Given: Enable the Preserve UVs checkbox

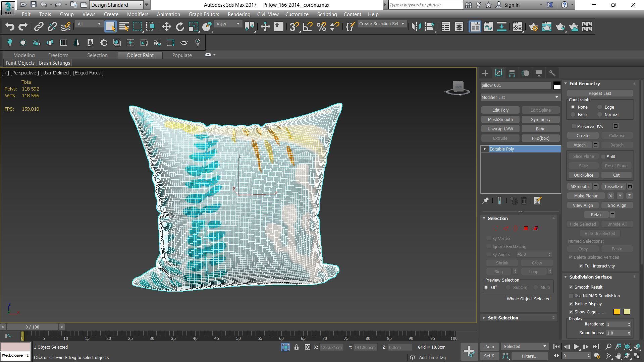Looking at the screenshot, I should pyautogui.click(x=574, y=126).
